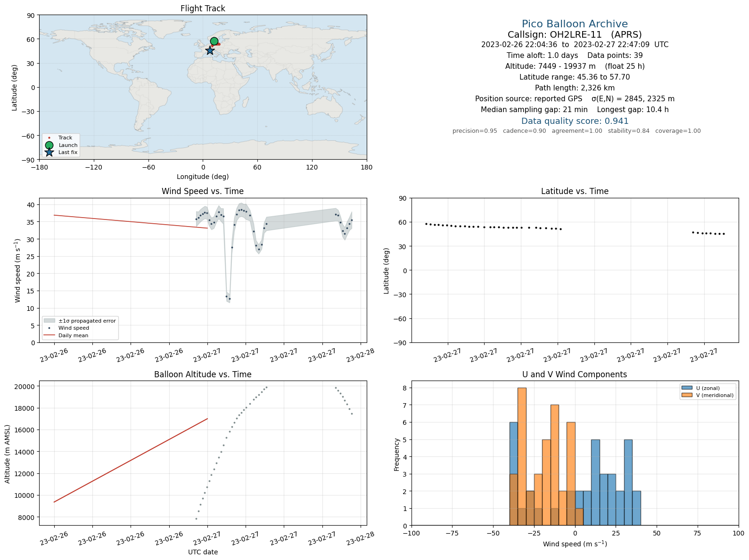This screenshot has height=560, width=749.
Task: Select the Position source reported GPS line
Action: [x=575, y=99]
